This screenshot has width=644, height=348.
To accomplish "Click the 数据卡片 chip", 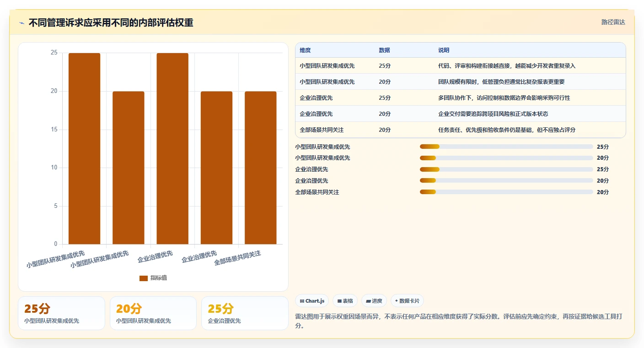I will (x=408, y=301).
